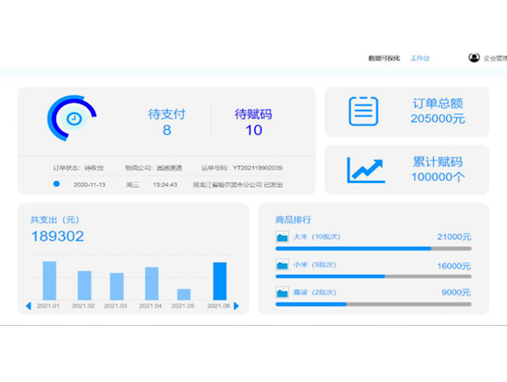Click the user avatar icon
Viewport: 507px width, 382px height.
[x=474, y=58]
